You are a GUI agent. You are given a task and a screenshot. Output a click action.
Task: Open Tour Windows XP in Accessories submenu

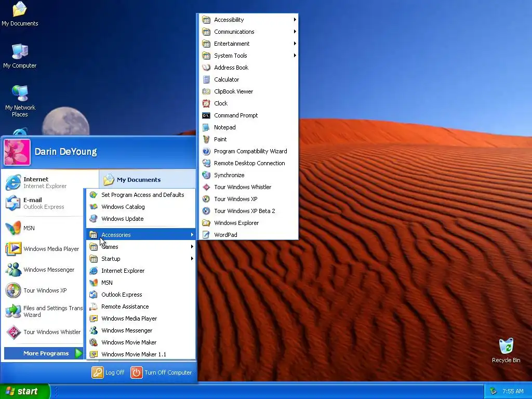(x=249, y=199)
